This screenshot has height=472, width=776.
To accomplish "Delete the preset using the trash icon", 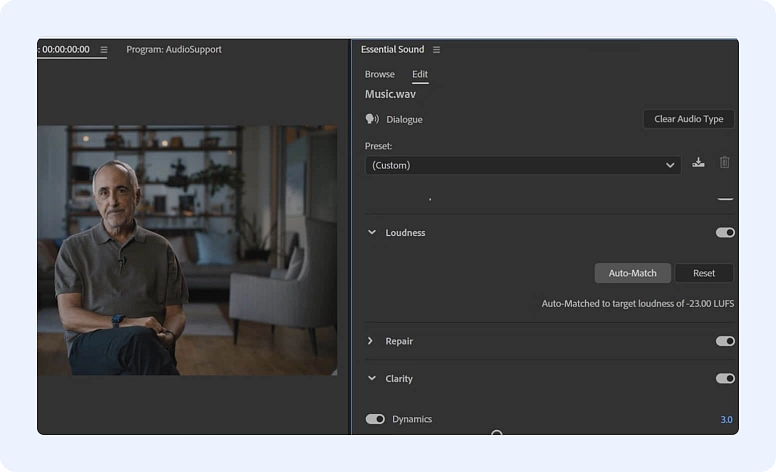I will click(724, 163).
